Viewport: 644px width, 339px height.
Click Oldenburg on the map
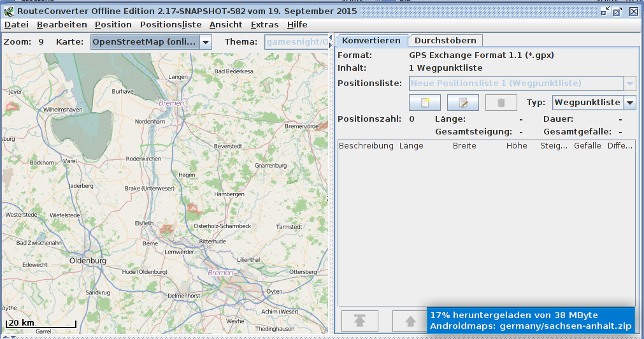coord(87,261)
